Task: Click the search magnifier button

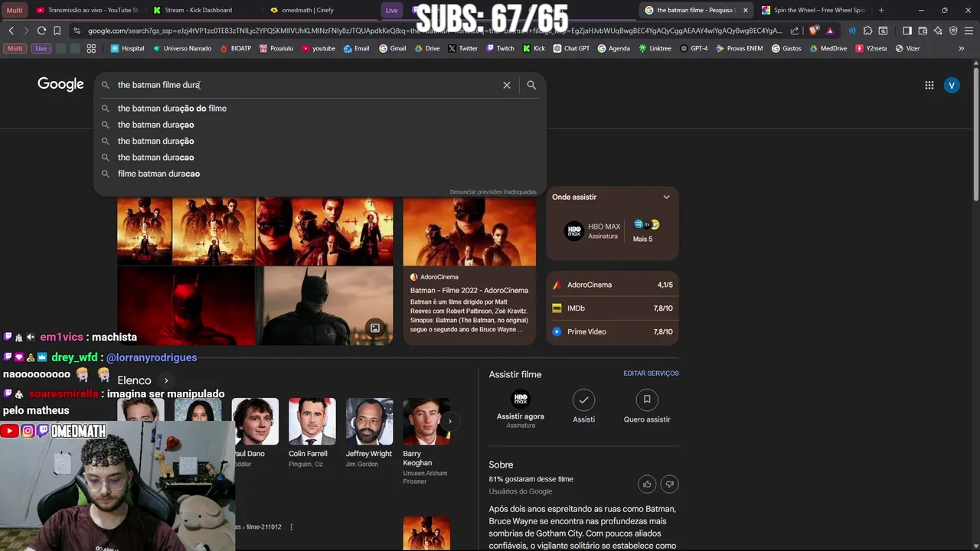Action: click(x=531, y=85)
